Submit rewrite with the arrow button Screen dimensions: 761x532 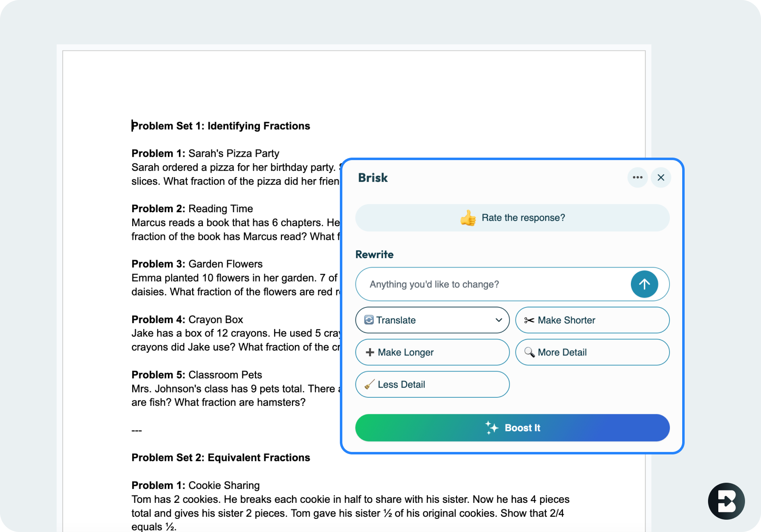point(644,284)
